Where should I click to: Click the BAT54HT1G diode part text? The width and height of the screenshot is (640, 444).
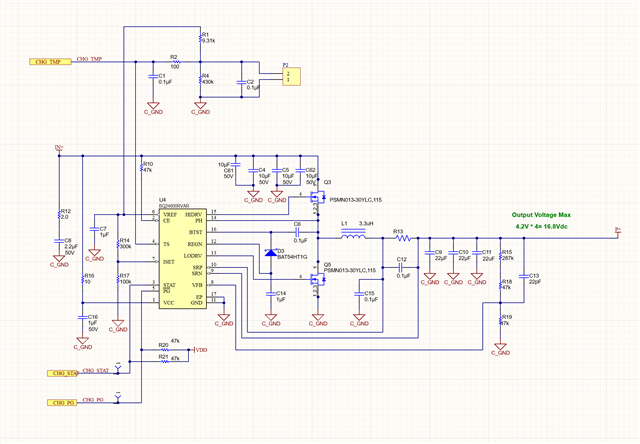click(x=292, y=257)
